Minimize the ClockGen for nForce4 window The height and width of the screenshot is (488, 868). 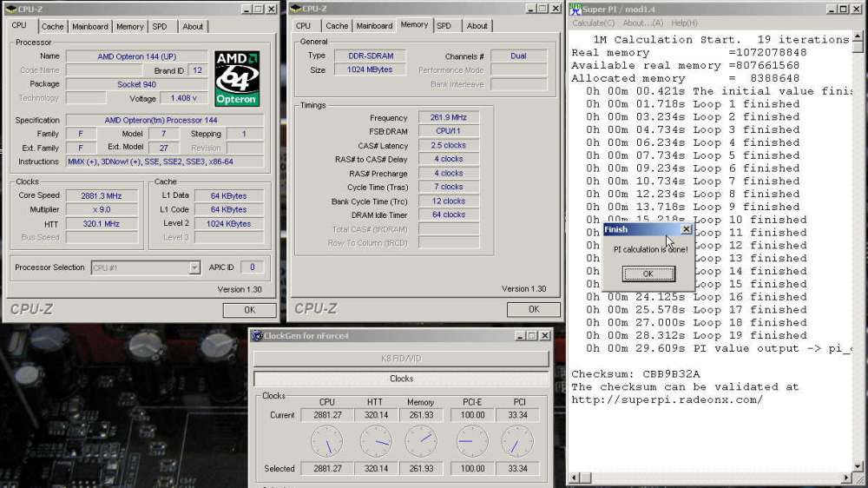[520, 336]
